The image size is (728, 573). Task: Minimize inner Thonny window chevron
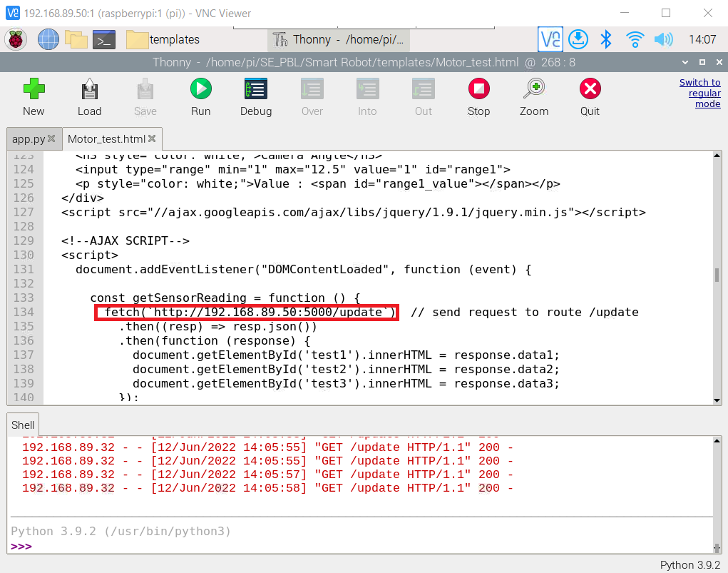pyautogui.click(x=685, y=62)
